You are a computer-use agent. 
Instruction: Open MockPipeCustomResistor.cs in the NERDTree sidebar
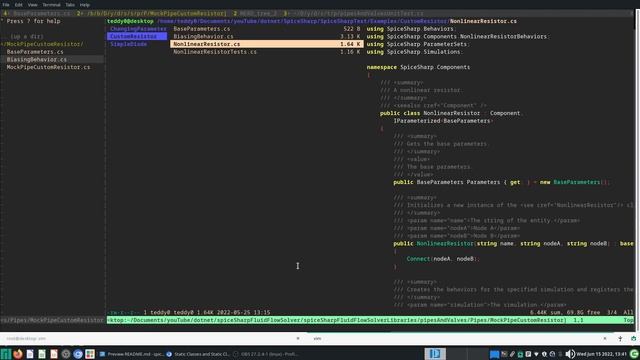(x=48, y=67)
